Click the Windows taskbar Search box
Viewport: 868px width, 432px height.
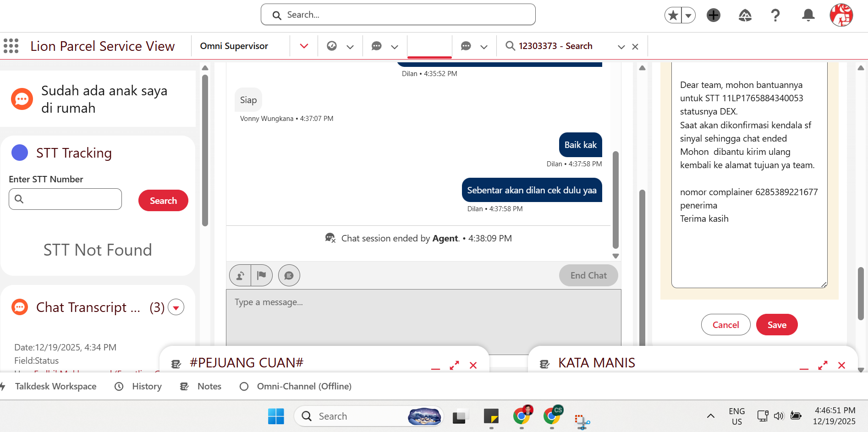[369, 416]
